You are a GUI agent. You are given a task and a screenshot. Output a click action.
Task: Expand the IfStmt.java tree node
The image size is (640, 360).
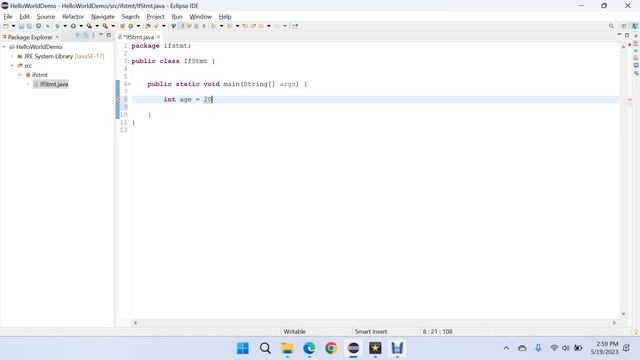click(x=28, y=84)
